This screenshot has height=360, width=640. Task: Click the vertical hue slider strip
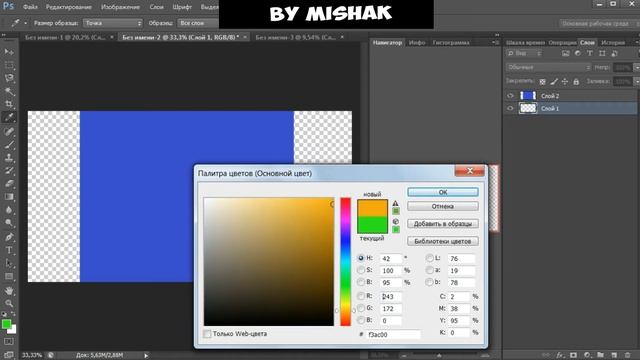[x=345, y=262]
